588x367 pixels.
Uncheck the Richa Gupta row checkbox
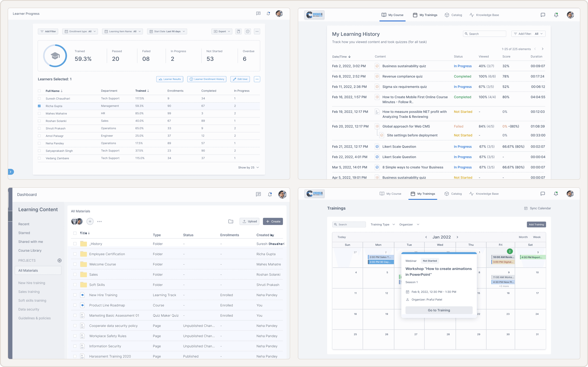click(39, 106)
